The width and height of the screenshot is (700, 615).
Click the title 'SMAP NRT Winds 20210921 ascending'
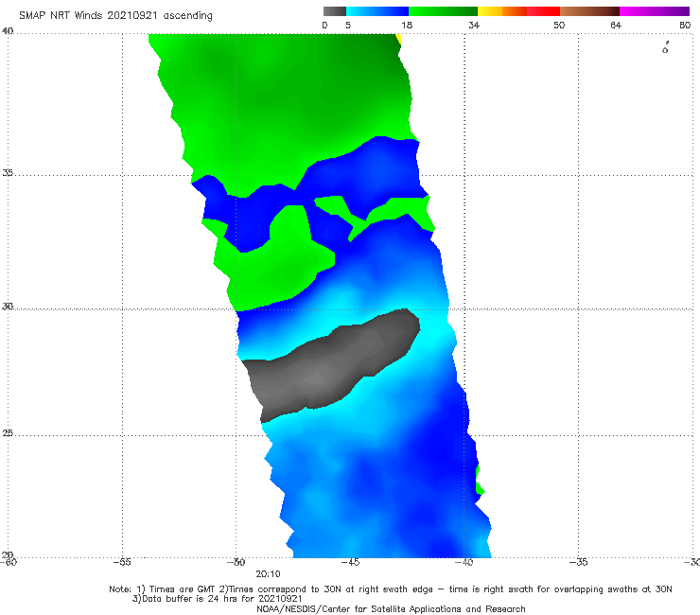(x=115, y=15)
